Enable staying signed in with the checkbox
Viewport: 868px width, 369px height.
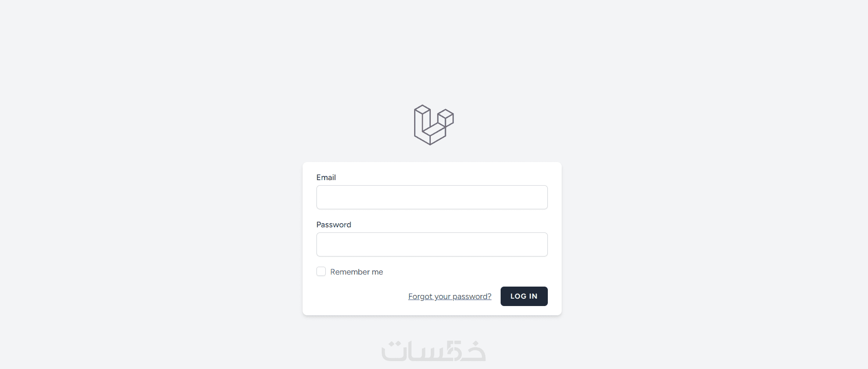coord(321,271)
